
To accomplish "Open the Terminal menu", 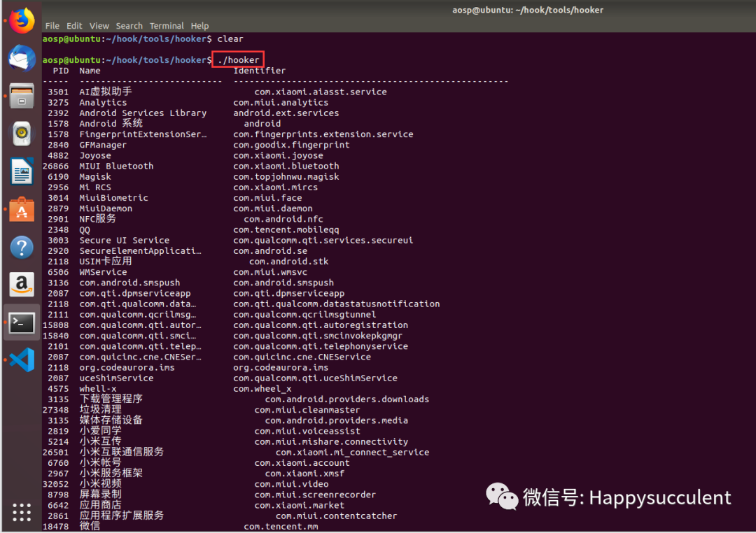I will point(167,26).
